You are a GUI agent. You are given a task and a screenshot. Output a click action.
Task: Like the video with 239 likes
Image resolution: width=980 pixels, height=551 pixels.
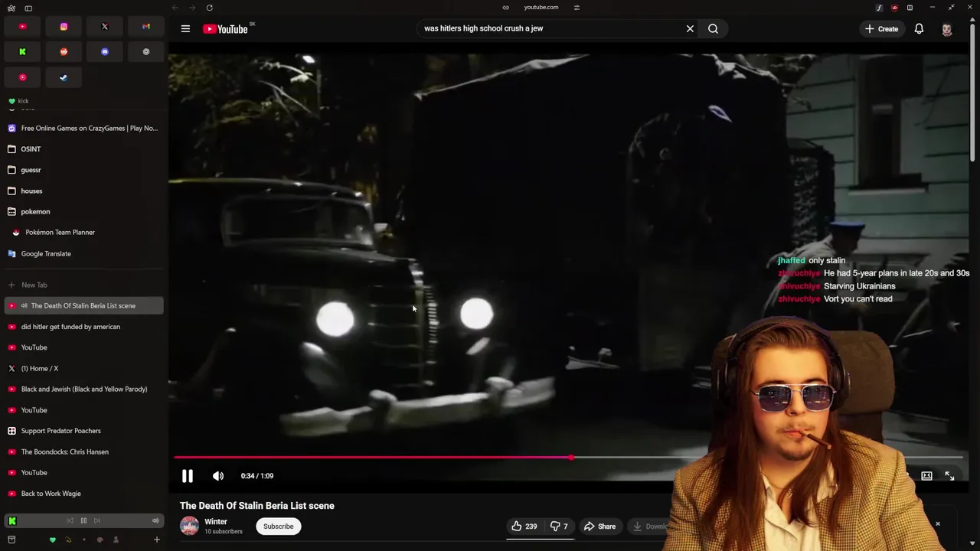click(x=524, y=527)
